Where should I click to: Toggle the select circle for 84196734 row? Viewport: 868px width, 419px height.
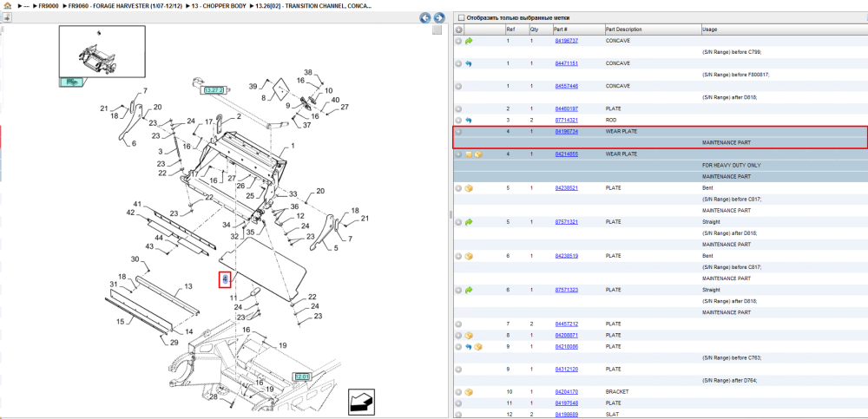click(x=459, y=132)
